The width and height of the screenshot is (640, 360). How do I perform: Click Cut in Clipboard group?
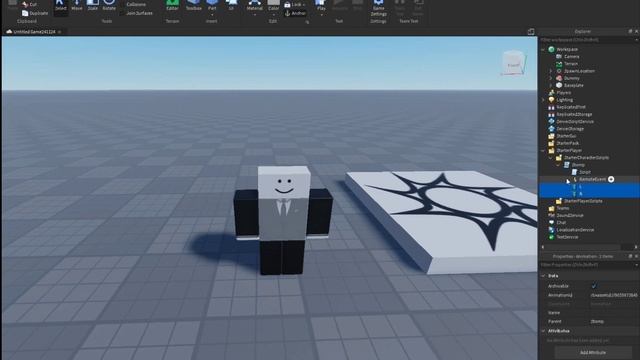click(29, 4)
